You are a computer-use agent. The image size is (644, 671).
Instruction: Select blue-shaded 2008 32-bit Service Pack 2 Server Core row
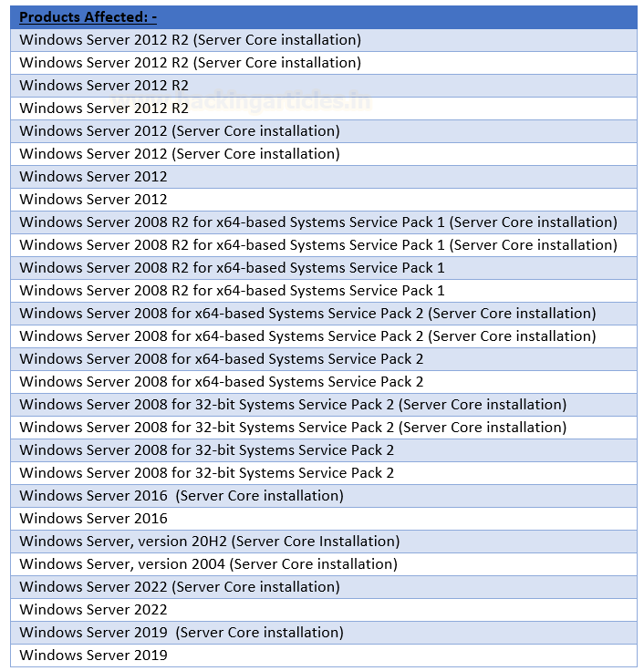[324, 405]
